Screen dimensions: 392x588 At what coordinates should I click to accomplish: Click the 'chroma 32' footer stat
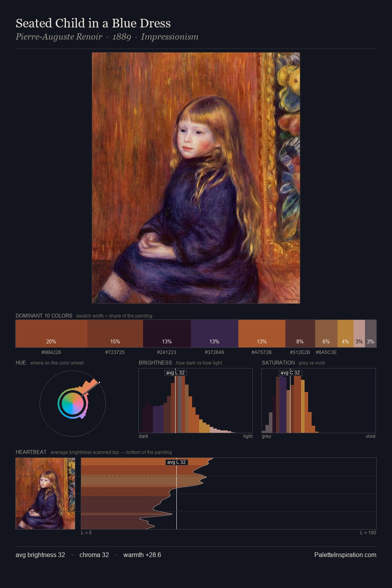tap(94, 555)
